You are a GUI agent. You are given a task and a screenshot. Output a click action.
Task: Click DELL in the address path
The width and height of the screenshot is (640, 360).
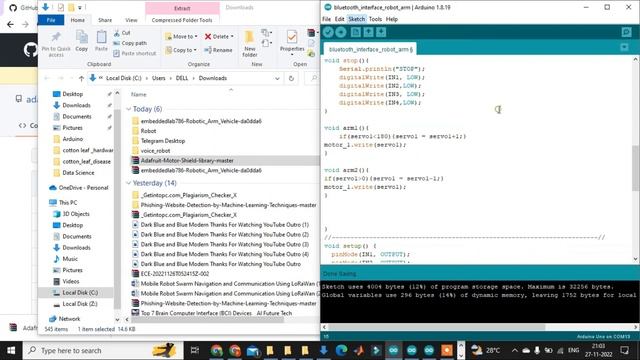(x=182, y=78)
